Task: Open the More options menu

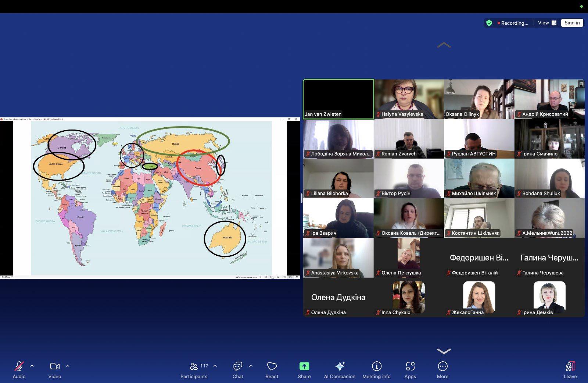Action: click(x=442, y=369)
